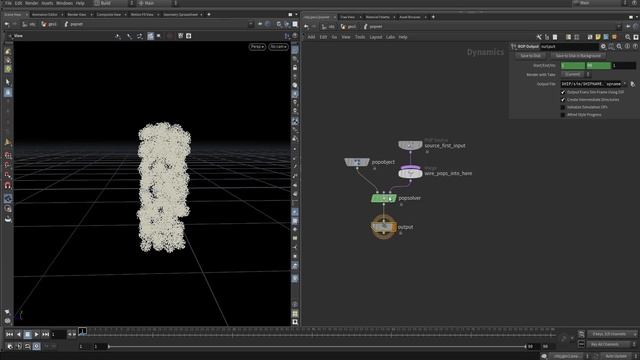Image resolution: width=640 pixels, height=360 pixels.
Task: Select the popobject node
Action: point(357,162)
